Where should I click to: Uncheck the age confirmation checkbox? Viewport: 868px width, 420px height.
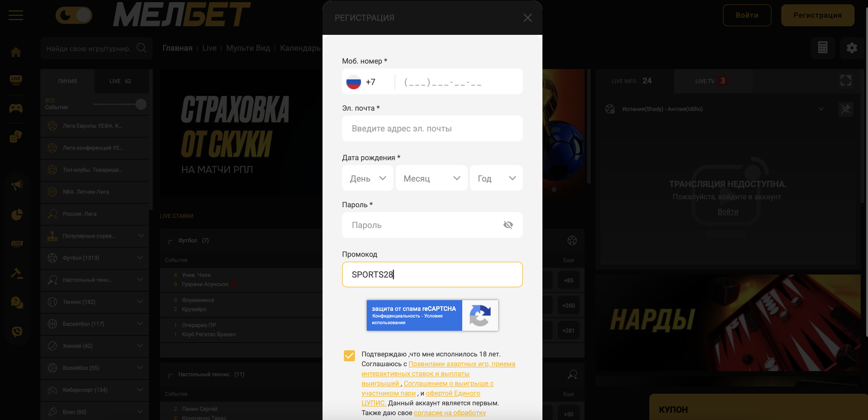pos(349,356)
